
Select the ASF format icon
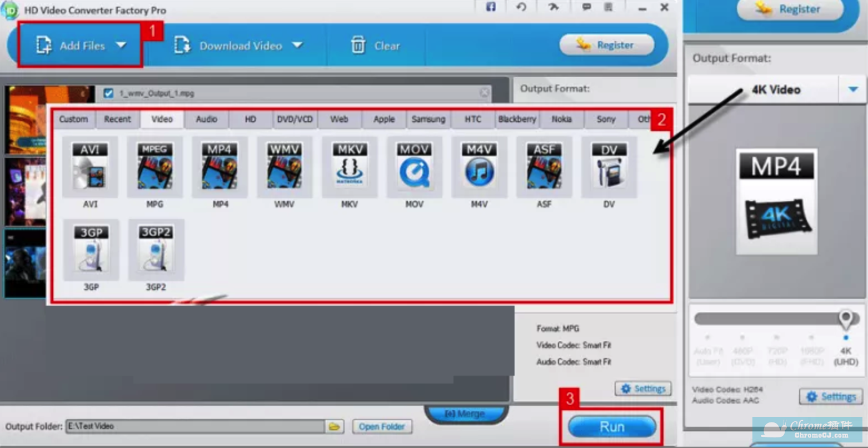(x=544, y=167)
